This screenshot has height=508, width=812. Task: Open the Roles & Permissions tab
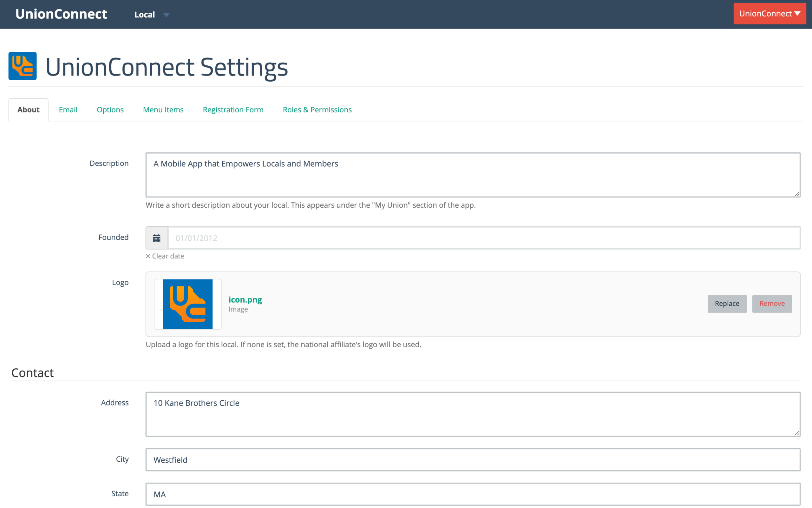[x=317, y=110]
